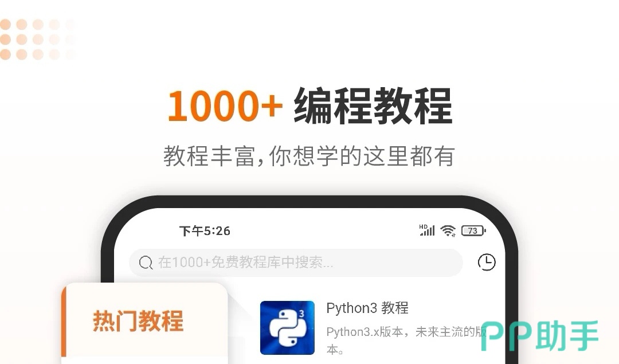
Task: Click the Wi-Fi status icon
Action: pyautogui.click(x=448, y=230)
